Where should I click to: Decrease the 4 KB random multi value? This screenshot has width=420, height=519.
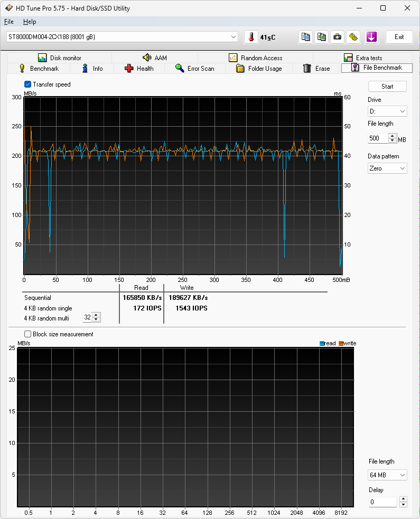point(96,319)
